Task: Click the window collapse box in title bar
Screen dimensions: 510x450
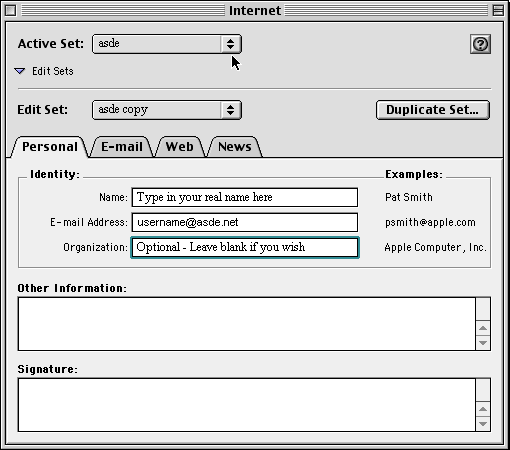Action: pos(498,10)
